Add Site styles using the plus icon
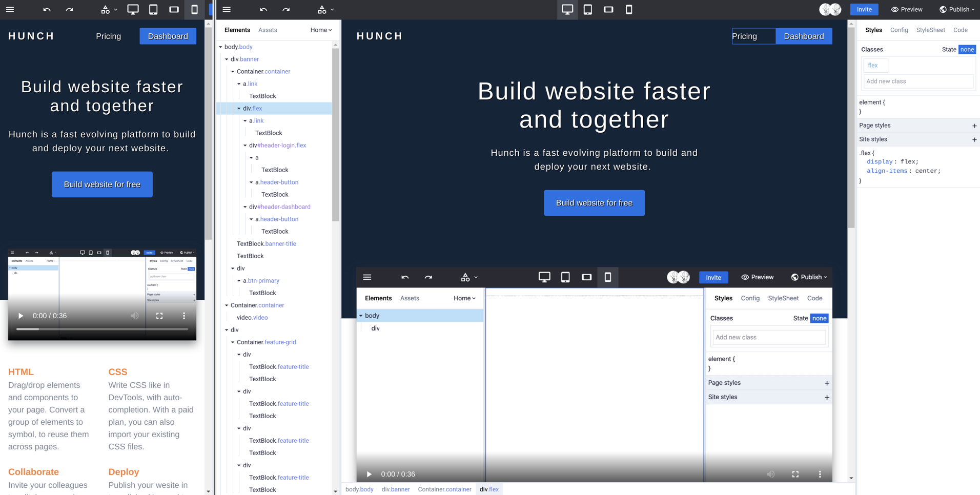Viewport: 980px width, 495px height. [x=974, y=139]
